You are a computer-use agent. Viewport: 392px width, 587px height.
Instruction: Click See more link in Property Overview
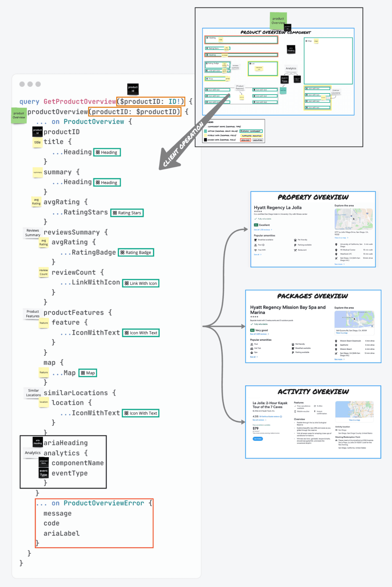pyautogui.click(x=339, y=264)
